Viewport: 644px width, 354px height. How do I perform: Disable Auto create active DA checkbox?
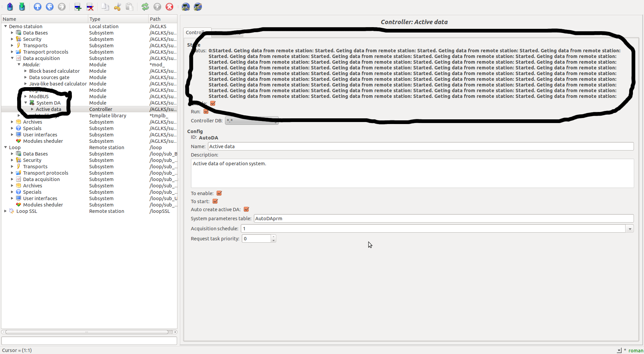247,210
